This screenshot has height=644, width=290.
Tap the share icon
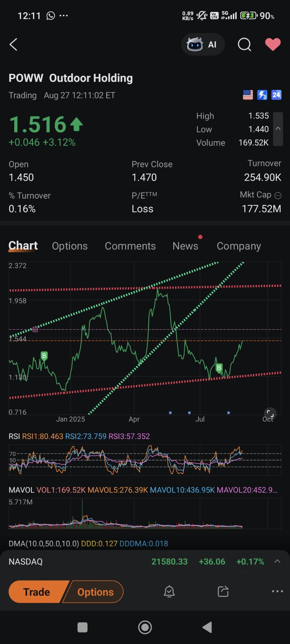pos(223,592)
